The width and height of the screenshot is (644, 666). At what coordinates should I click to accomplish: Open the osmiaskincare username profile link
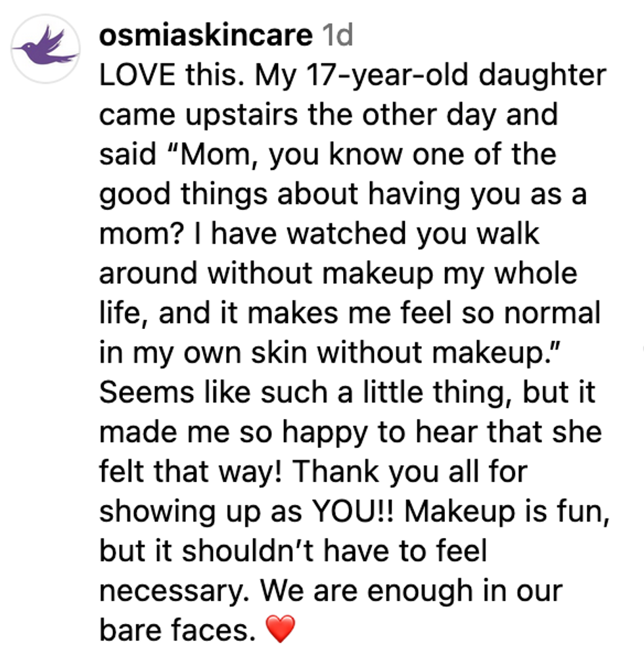click(x=206, y=36)
